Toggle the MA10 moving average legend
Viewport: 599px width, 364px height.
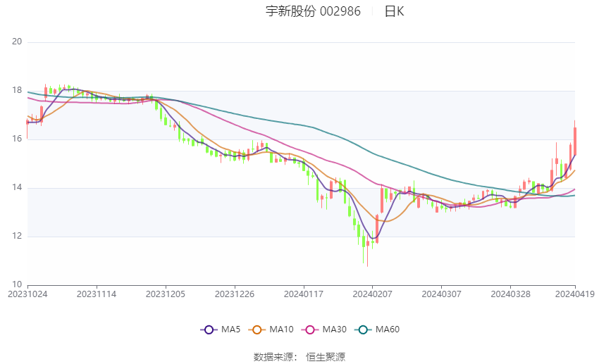click(271, 330)
